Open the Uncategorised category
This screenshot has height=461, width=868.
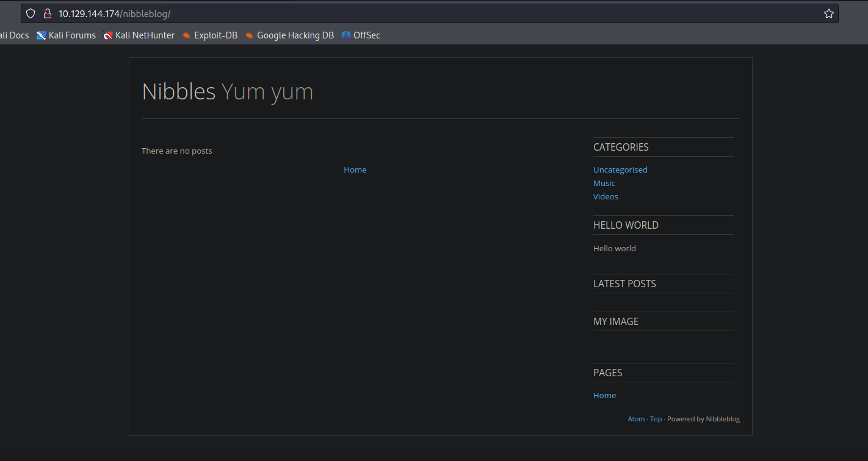coord(620,170)
